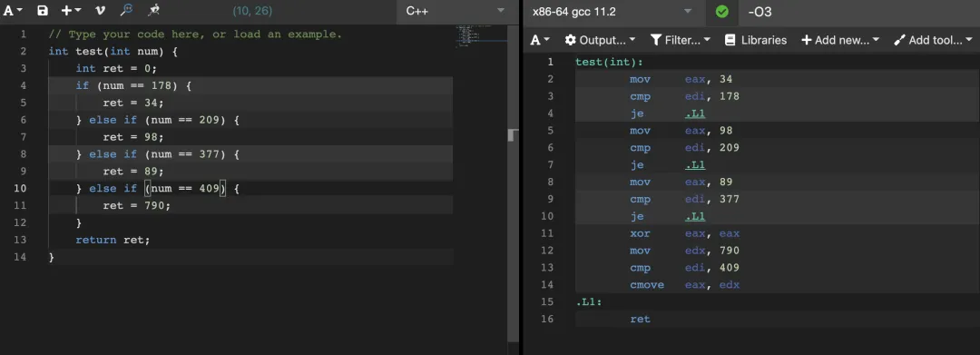Click the green compilation status checkmark
Screen dimensions: 980x355
click(722, 11)
